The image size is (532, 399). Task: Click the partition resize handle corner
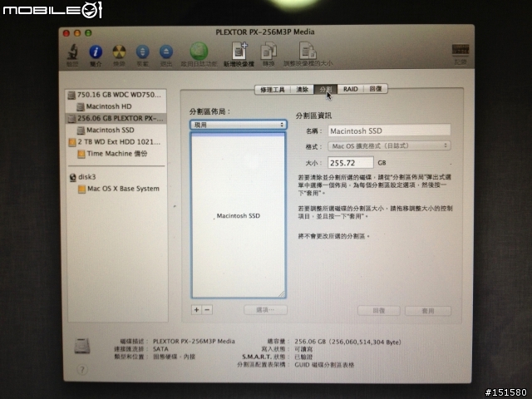click(x=282, y=293)
